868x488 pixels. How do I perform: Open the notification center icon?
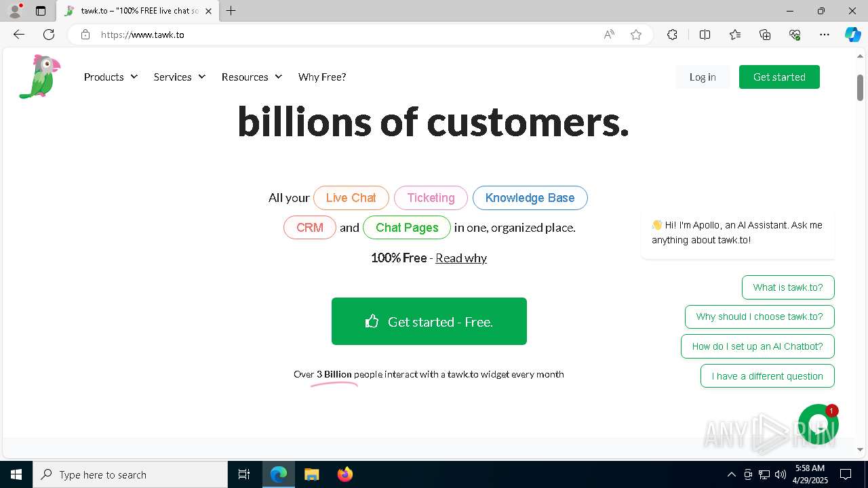pos(846,474)
